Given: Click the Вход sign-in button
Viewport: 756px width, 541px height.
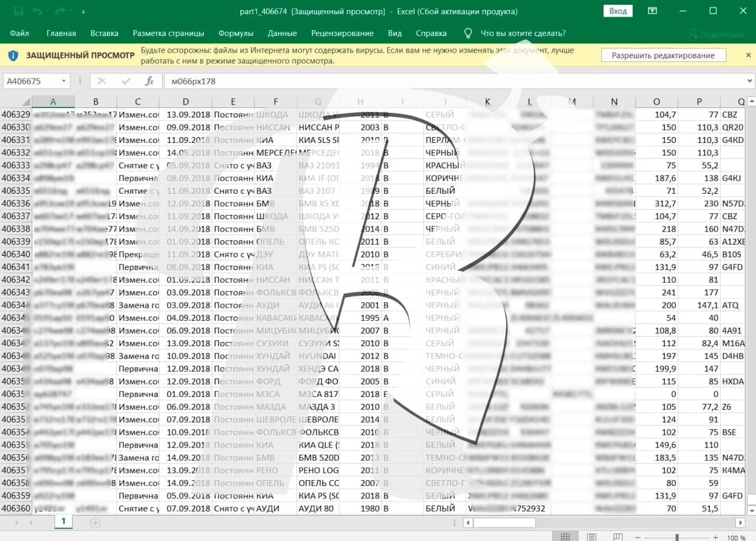Looking at the screenshot, I should [618, 11].
